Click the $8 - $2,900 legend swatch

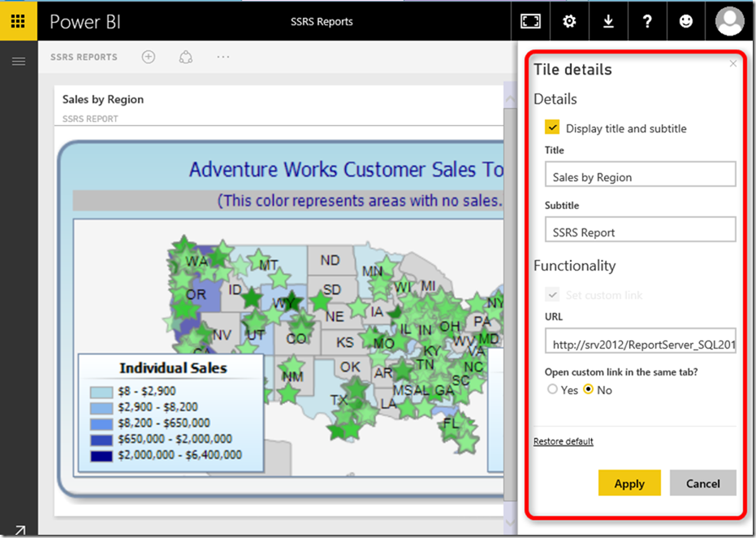102,392
